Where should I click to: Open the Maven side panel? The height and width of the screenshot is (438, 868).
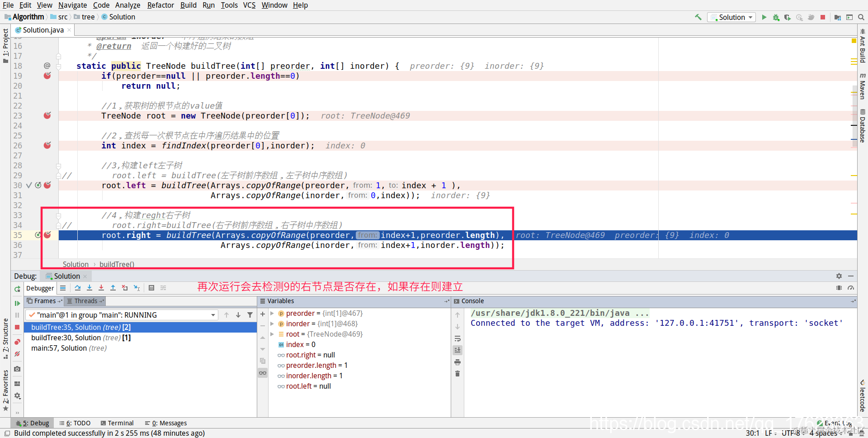(x=863, y=86)
